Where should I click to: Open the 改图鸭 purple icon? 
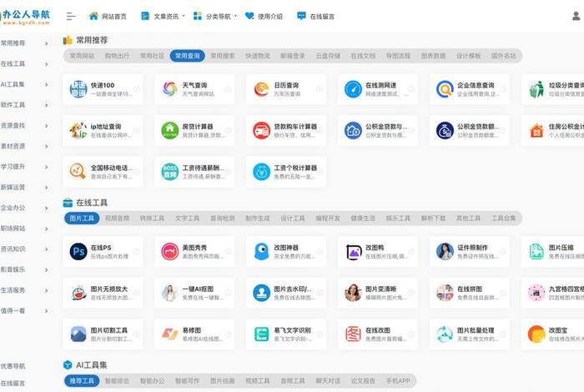pyautogui.click(x=353, y=251)
